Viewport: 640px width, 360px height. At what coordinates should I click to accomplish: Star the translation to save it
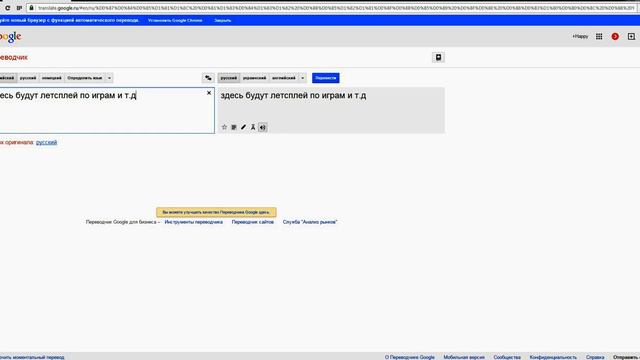pos(224,127)
